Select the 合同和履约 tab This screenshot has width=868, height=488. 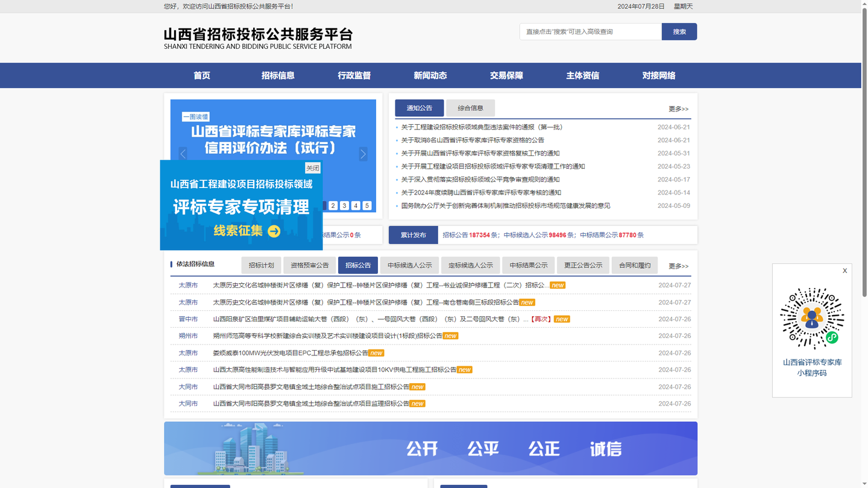pyautogui.click(x=635, y=265)
